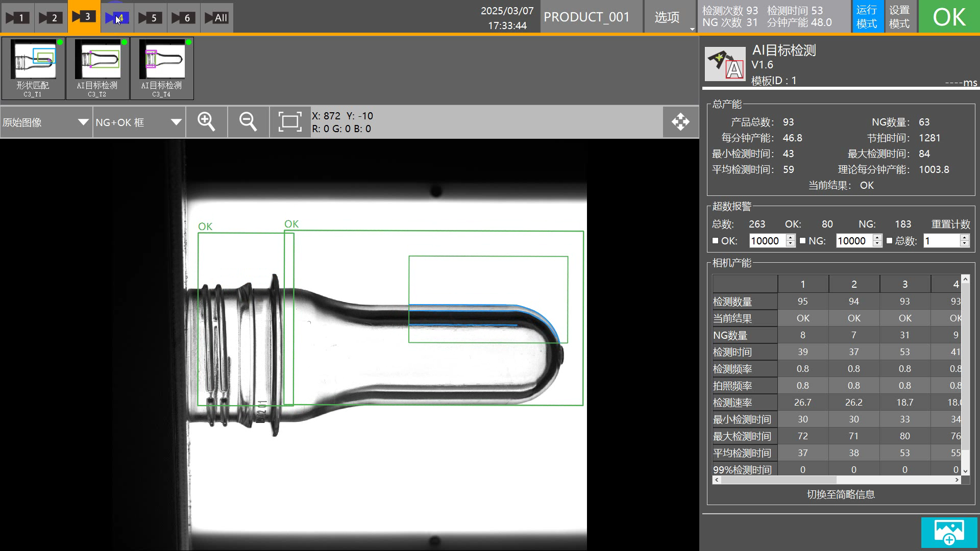Select camera 1 icon tab
Image resolution: width=980 pixels, height=551 pixels.
[x=16, y=18]
